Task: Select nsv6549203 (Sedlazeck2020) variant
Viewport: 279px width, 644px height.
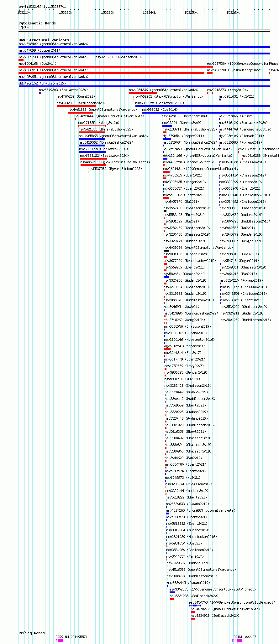Action: pyautogui.click(x=63, y=90)
